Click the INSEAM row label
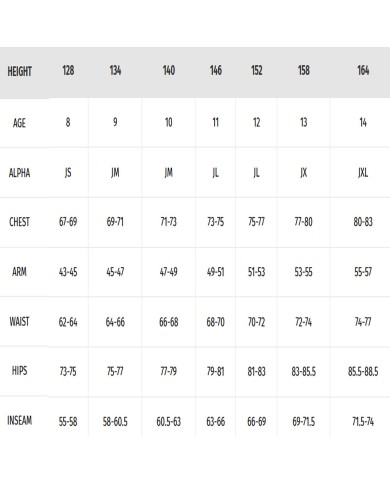Screen dimensions: 390x484 [x=20, y=420]
